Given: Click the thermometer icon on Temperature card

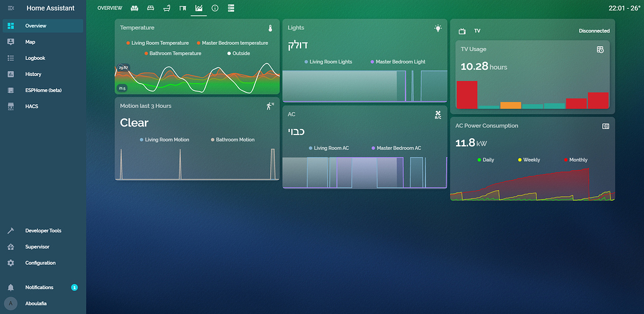Looking at the screenshot, I should 271,28.
